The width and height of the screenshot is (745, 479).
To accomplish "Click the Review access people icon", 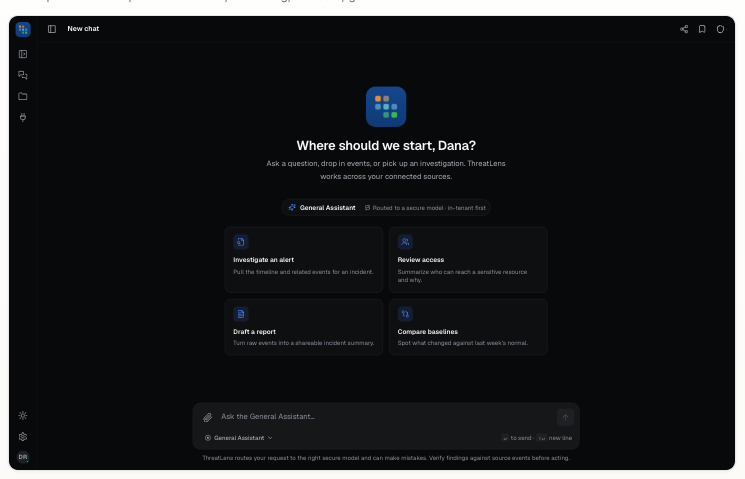I will (x=405, y=242).
